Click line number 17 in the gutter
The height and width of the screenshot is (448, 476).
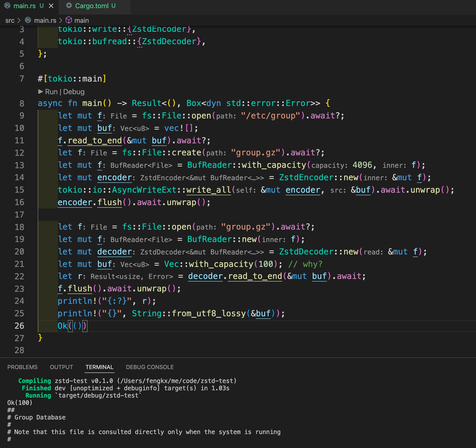pyautogui.click(x=19, y=215)
